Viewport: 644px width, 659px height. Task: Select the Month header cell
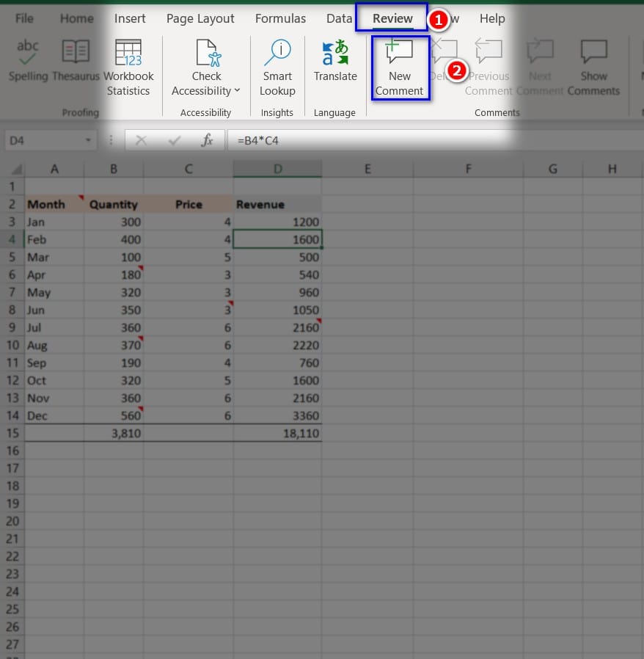(54, 204)
